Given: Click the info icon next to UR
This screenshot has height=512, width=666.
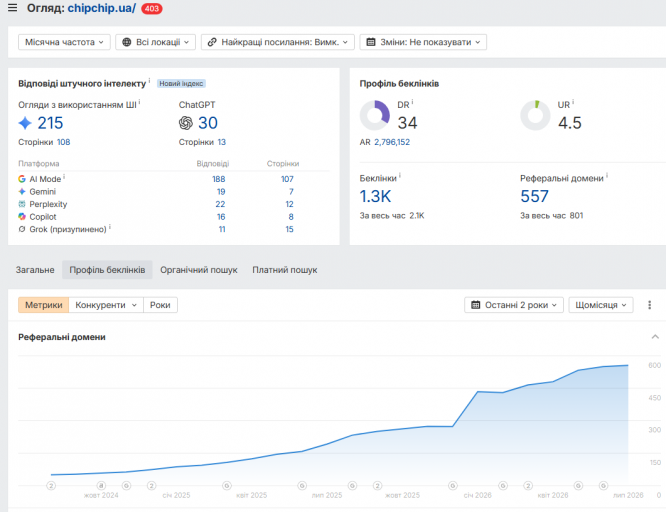Looking at the screenshot, I should 573,102.
